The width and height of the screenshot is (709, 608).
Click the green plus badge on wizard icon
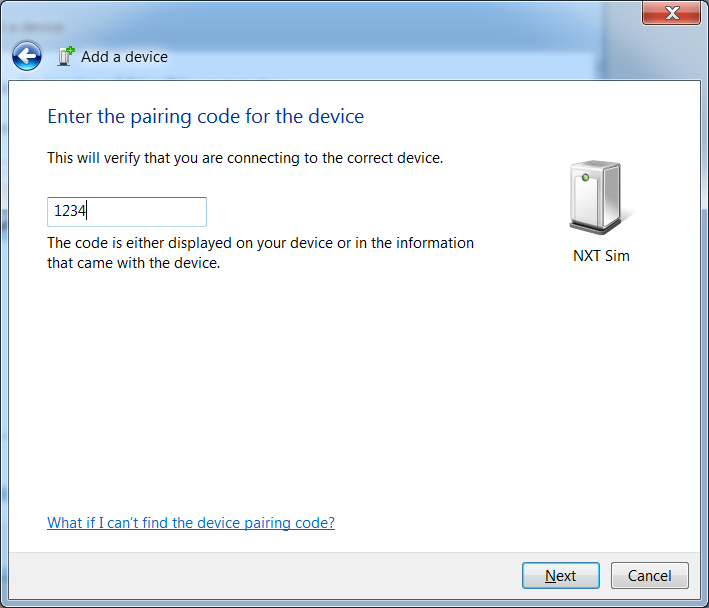[71, 50]
